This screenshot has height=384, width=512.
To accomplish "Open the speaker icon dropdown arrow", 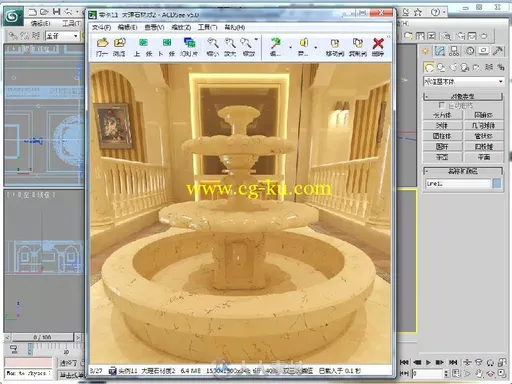I will 316,47.
